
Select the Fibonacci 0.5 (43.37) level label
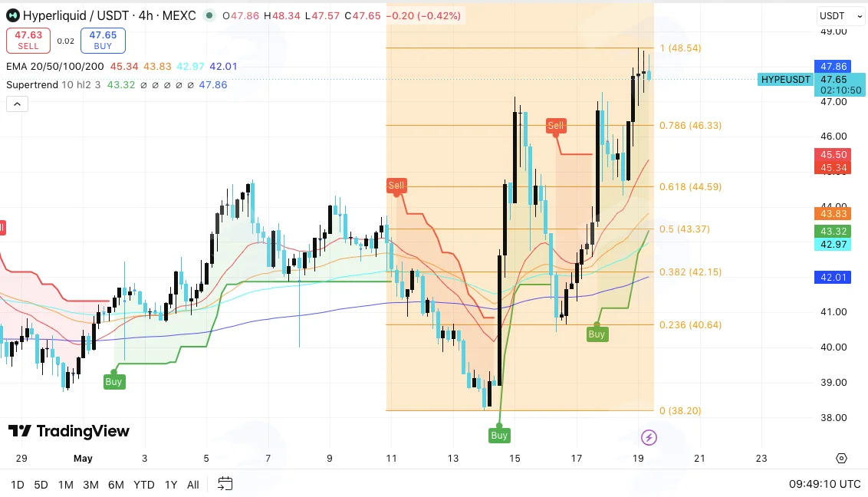click(x=684, y=229)
